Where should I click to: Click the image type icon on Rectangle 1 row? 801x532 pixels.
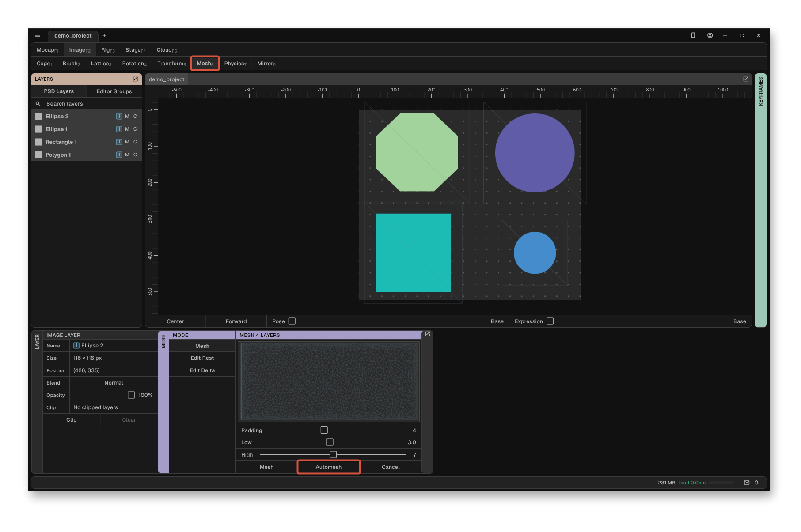coord(119,142)
